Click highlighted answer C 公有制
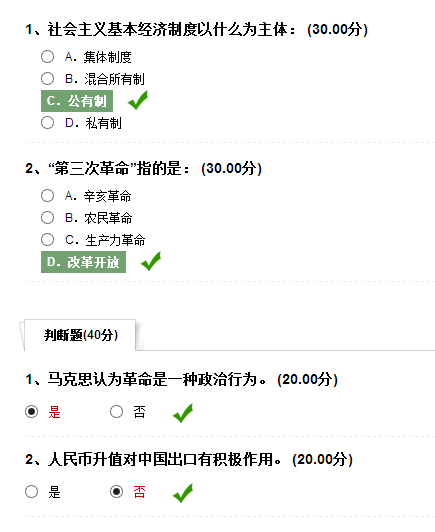Screen dimensions: 435x532 (x=77, y=101)
